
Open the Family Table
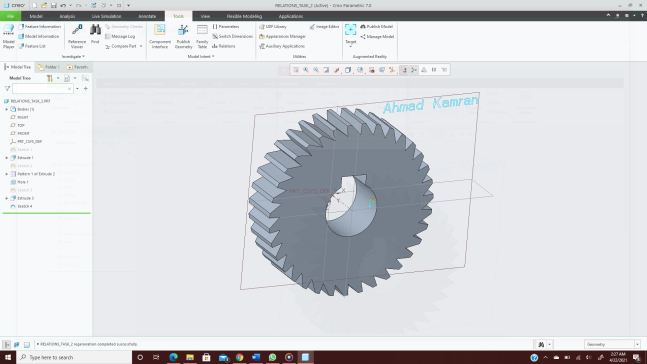click(x=202, y=36)
